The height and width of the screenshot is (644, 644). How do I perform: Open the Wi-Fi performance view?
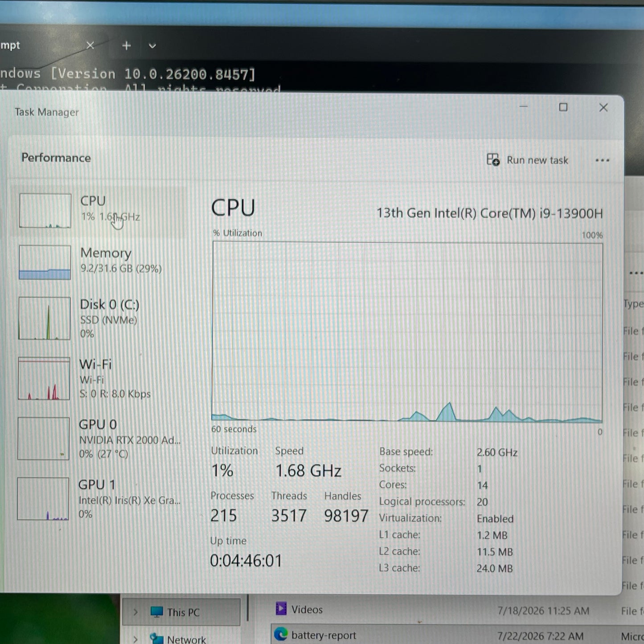coord(99,379)
